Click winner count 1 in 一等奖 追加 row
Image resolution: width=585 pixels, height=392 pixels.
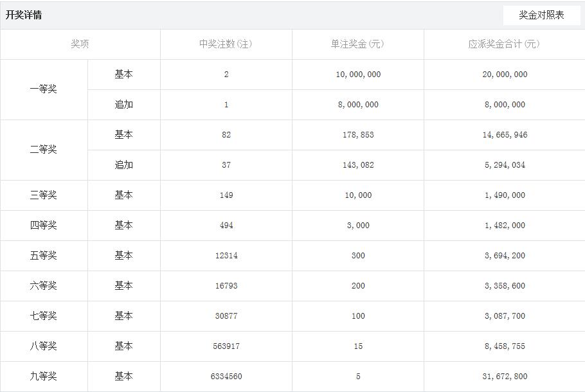coord(226,105)
